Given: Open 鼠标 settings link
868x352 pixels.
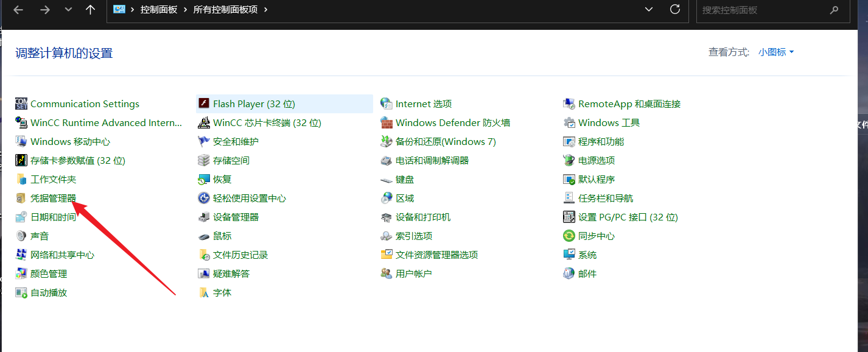Looking at the screenshot, I should [222, 236].
